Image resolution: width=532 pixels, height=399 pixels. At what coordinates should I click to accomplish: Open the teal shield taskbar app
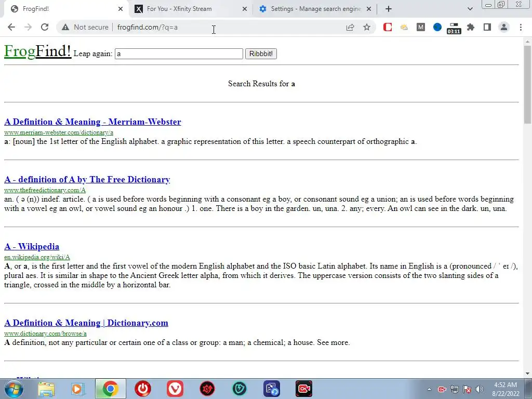[x=240, y=389]
